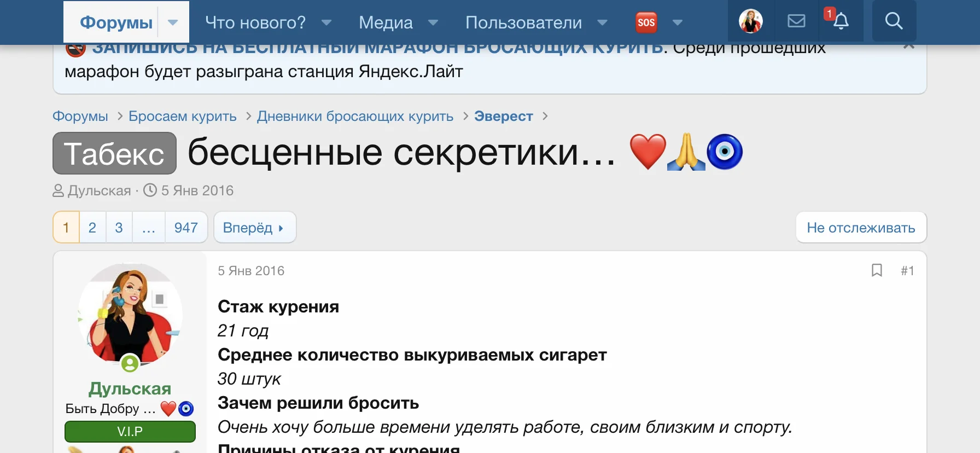This screenshot has height=453, width=980.
Task: Open the private messages envelope icon
Action: click(796, 21)
